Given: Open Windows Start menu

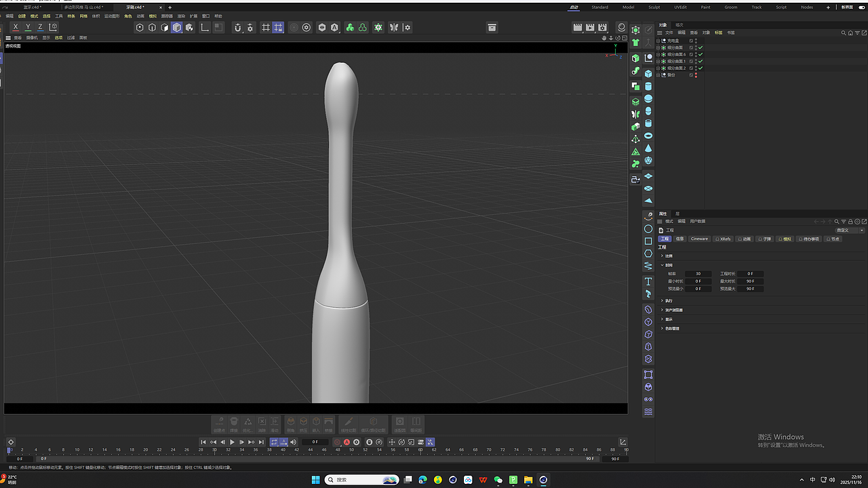Looking at the screenshot, I should [x=316, y=480].
